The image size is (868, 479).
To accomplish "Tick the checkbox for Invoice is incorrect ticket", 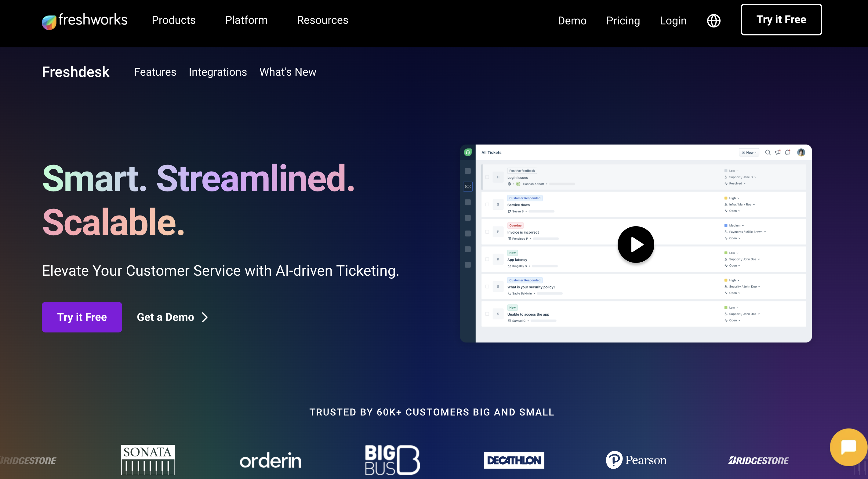I will 487,232.
